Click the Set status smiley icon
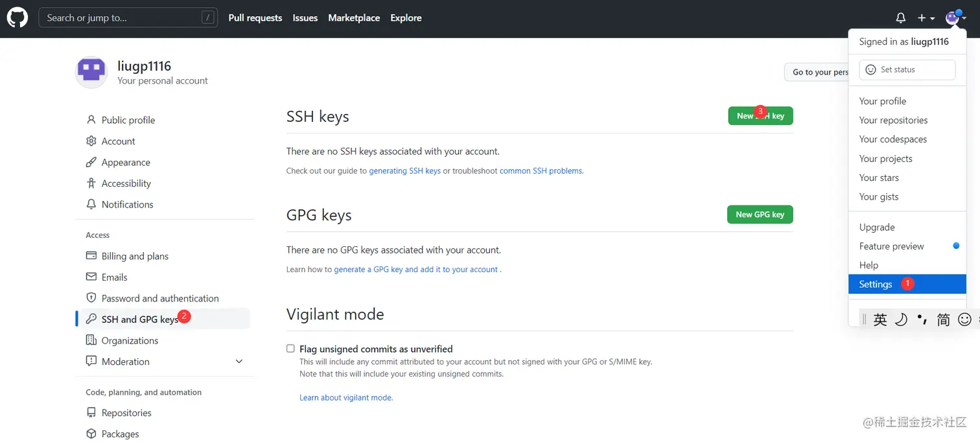 tap(871, 69)
